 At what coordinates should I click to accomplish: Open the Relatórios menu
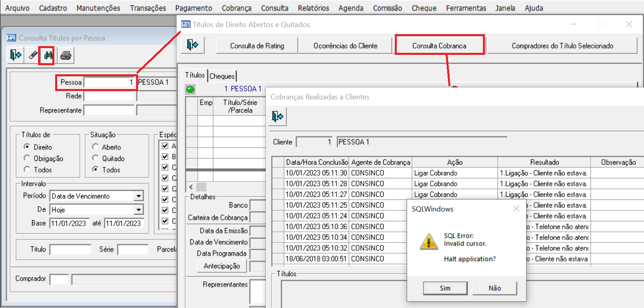(x=313, y=8)
